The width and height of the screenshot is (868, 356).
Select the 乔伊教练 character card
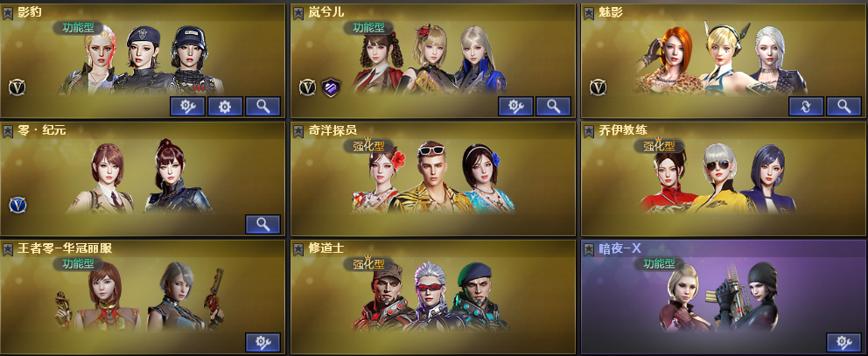[723, 178]
